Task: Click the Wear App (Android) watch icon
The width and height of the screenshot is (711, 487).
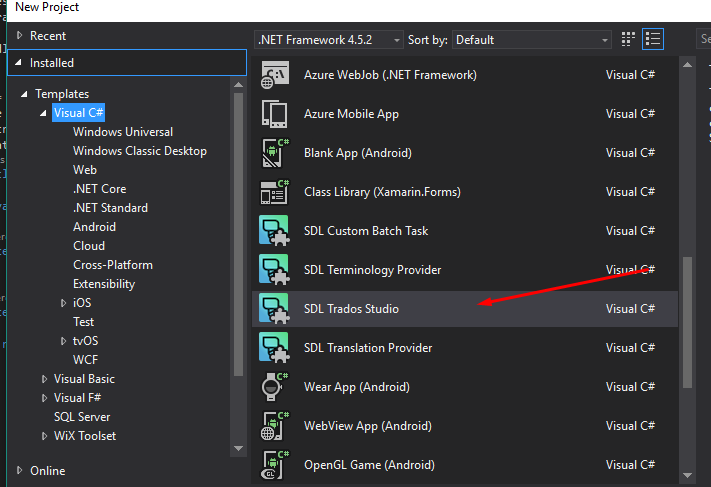Action: click(275, 387)
